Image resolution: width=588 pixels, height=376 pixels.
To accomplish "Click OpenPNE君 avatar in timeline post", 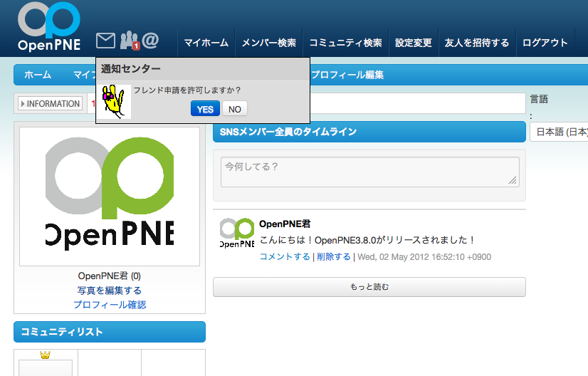I will pyautogui.click(x=236, y=233).
